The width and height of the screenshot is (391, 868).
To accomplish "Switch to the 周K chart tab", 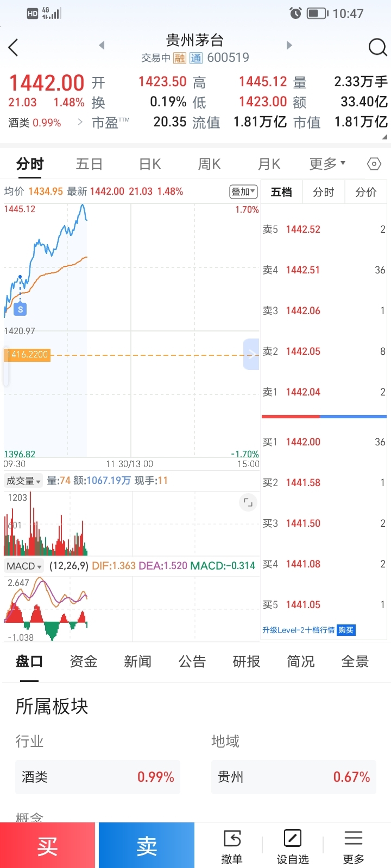I will pos(210,164).
